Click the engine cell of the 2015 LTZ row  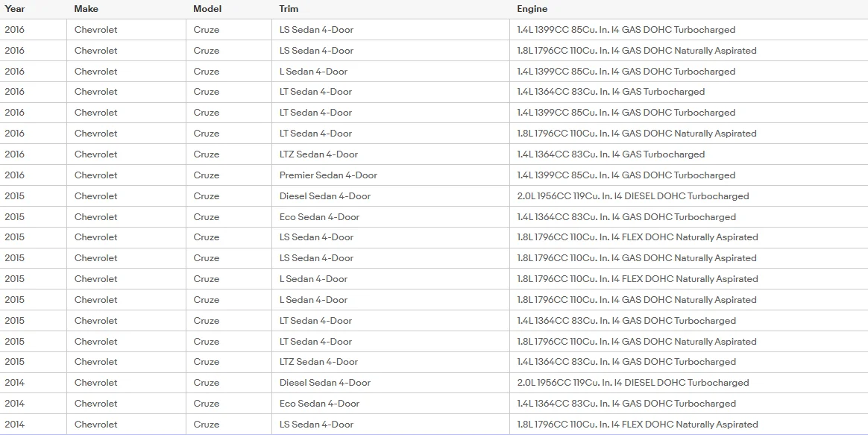click(x=626, y=362)
